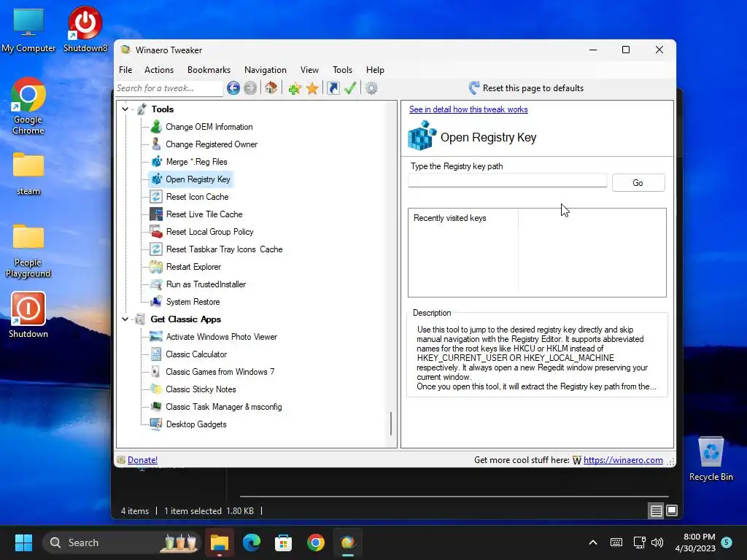This screenshot has height=560, width=747.
Task: Click the Go button
Action: (x=638, y=183)
